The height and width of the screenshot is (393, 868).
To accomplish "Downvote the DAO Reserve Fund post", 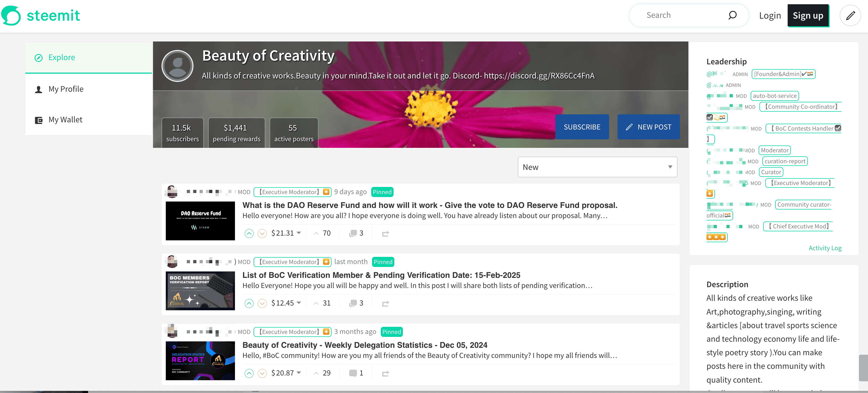I will point(262,233).
